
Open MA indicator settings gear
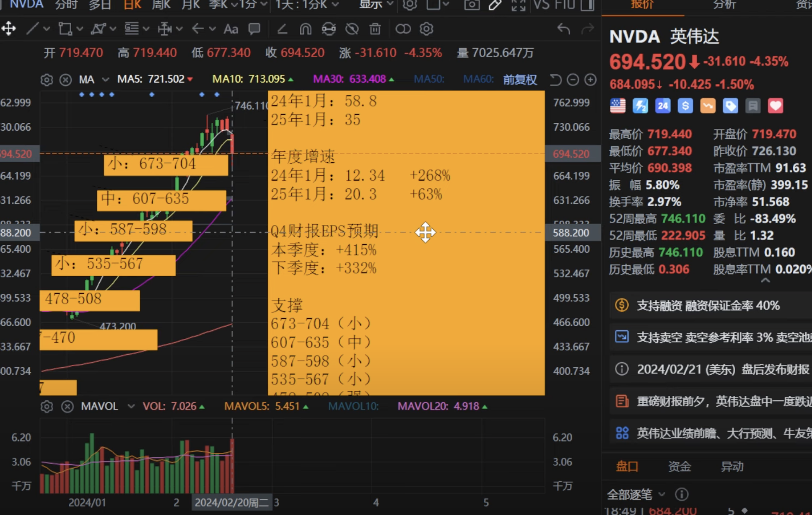pos(47,80)
